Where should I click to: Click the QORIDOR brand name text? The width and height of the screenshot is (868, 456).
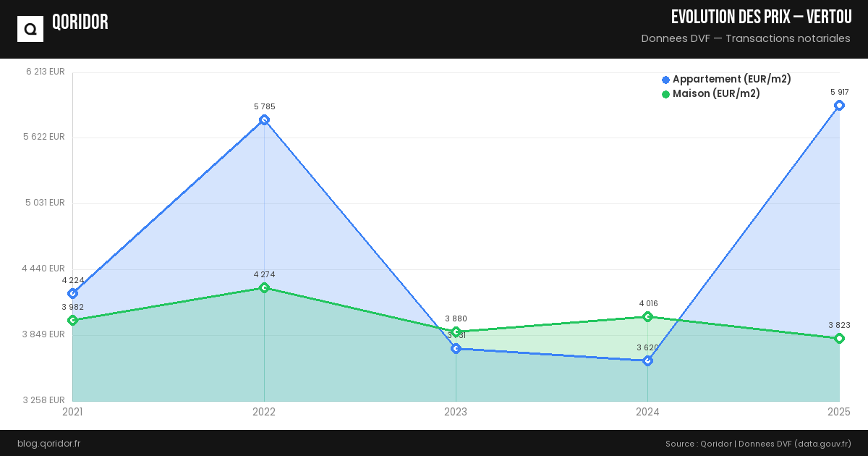(80, 22)
